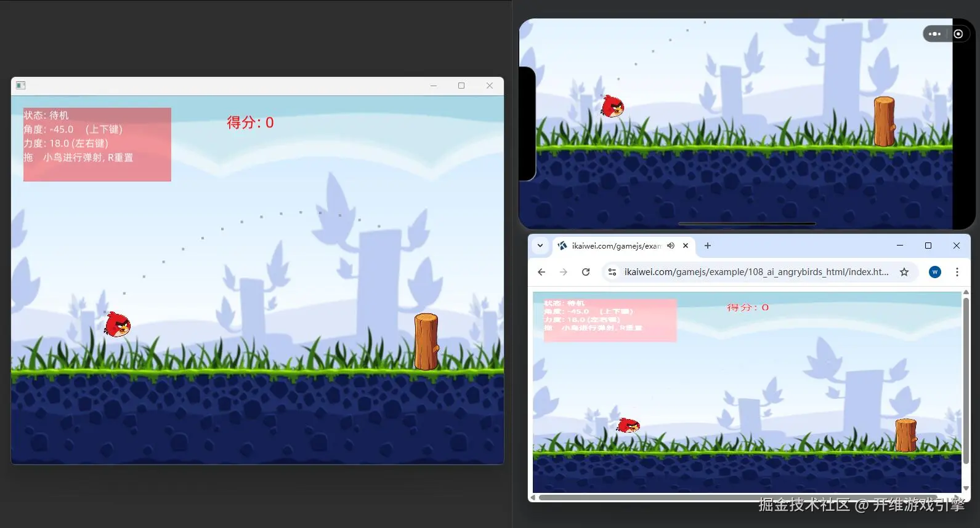Viewport: 980px width, 528px height.
Task: Go back in the Chrome browser
Action: click(541, 272)
